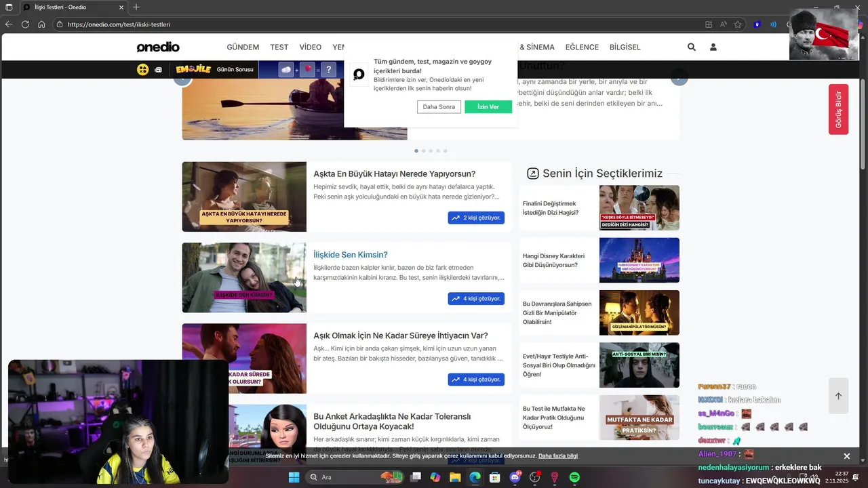Click the İzin Ver button
This screenshot has width=868, height=488.
click(488, 106)
